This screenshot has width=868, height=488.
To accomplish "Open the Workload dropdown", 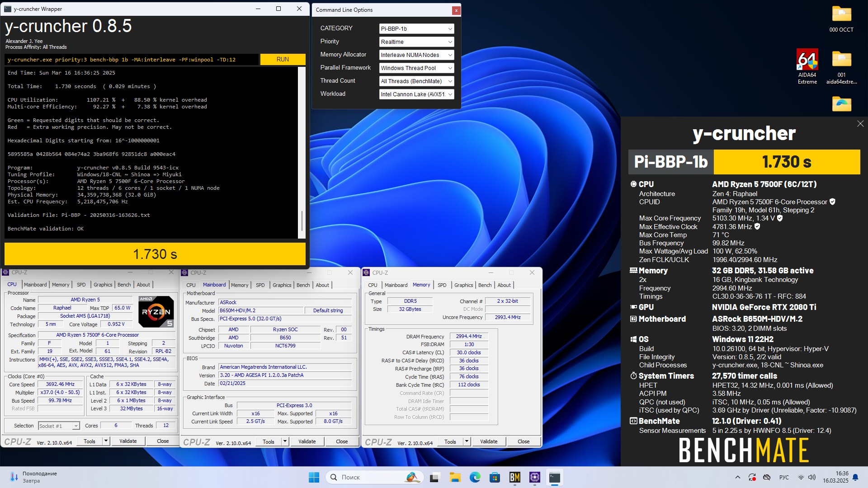I will coord(416,94).
